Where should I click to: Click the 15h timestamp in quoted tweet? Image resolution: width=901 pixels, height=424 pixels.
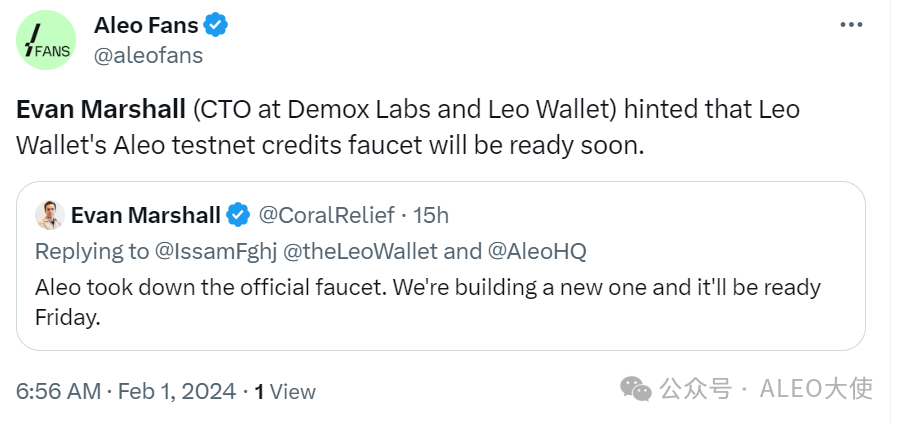coord(431,214)
